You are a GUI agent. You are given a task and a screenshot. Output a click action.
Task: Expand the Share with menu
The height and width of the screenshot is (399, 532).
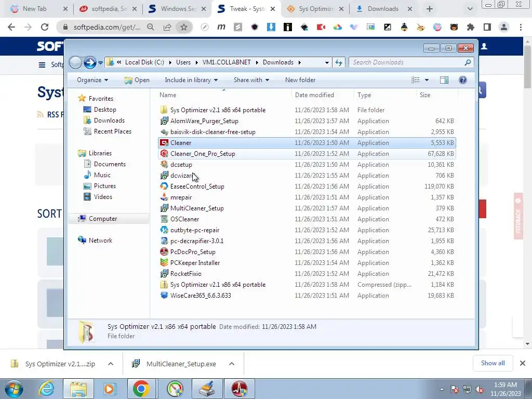251,80
